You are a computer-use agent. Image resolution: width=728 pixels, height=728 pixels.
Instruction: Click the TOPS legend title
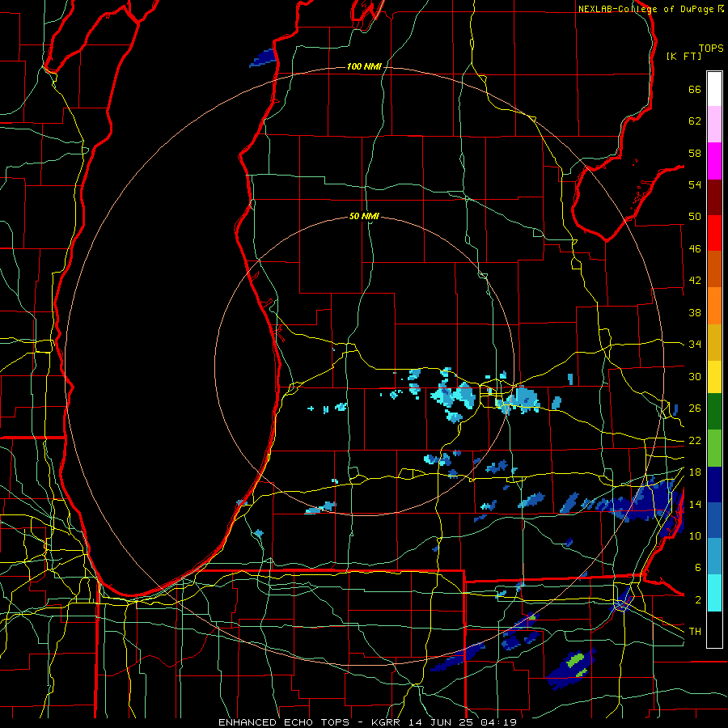(x=711, y=48)
